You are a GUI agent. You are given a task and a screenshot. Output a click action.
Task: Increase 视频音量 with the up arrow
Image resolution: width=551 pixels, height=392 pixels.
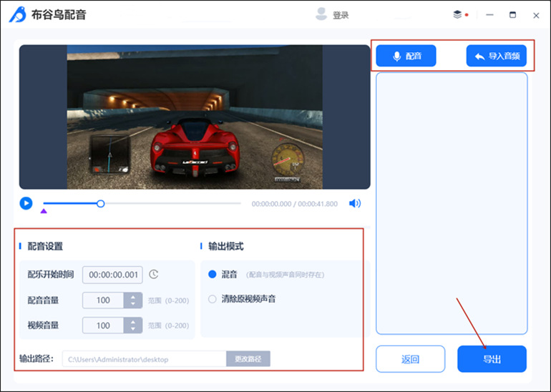(133, 322)
